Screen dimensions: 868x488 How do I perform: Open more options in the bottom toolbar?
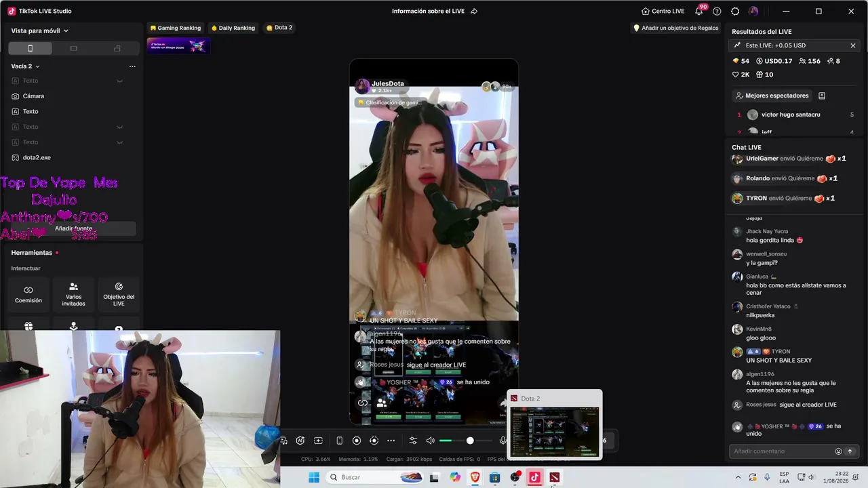[x=391, y=441]
